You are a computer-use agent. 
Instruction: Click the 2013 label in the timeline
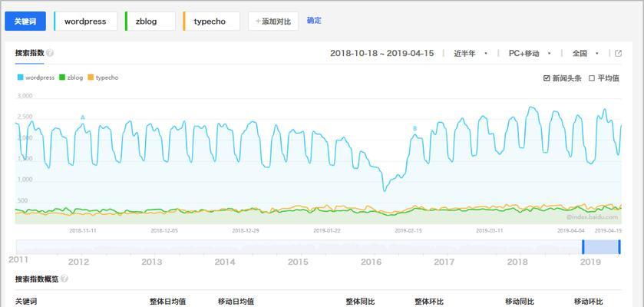tap(151, 262)
